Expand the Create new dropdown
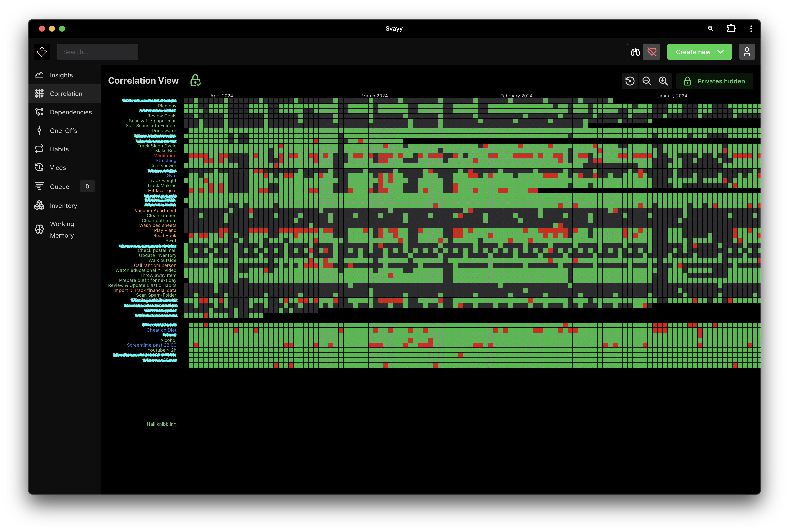This screenshot has height=532, width=789. (699, 52)
